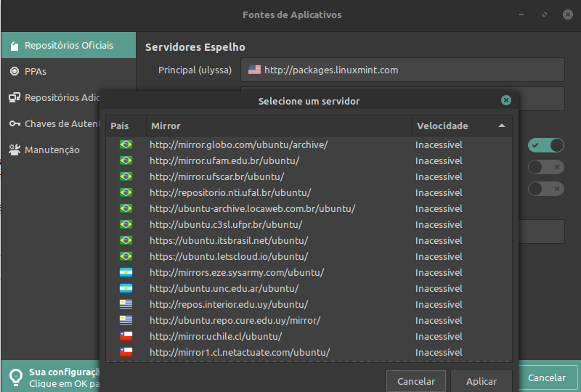Image resolution: width=581 pixels, height=392 pixels.
Task: Select ubuntu.c3sl.ufpr.br mirror
Action: pyautogui.click(x=309, y=224)
